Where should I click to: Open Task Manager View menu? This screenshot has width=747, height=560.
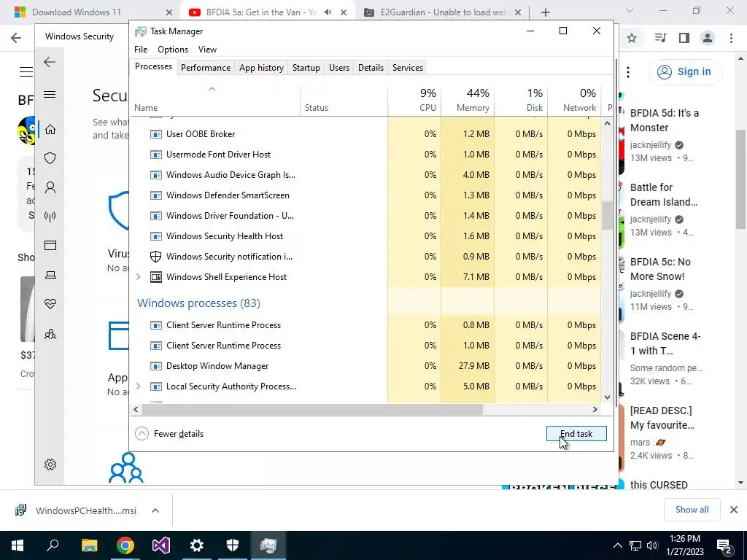(207, 50)
